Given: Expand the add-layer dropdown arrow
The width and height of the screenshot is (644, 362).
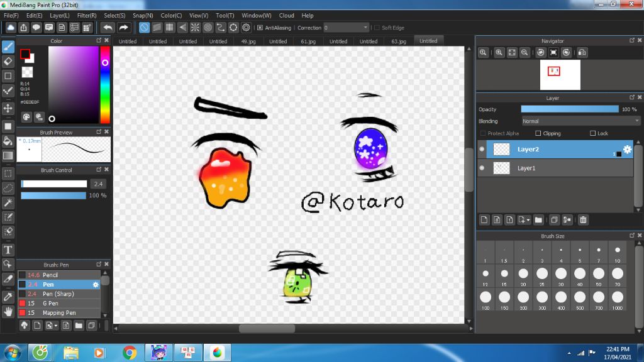Looking at the screenshot, I should [x=528, y=220].
